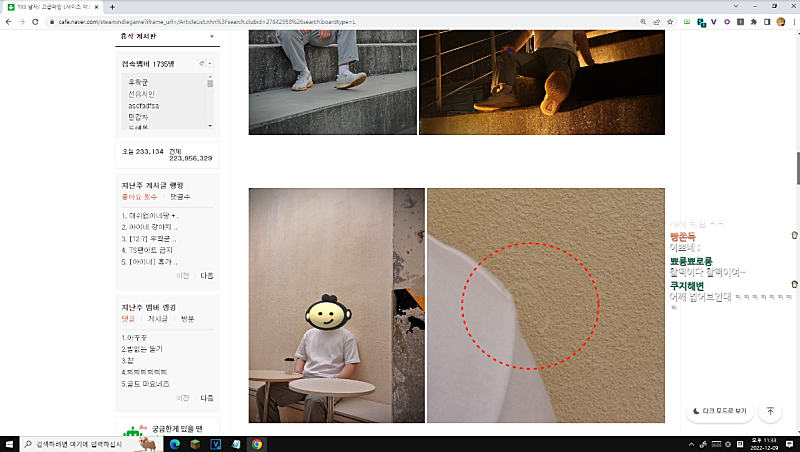Open the Minecraft block icon in taskbar
The height and width of the screenshot is (452, 800).
[x=195, y=444]
